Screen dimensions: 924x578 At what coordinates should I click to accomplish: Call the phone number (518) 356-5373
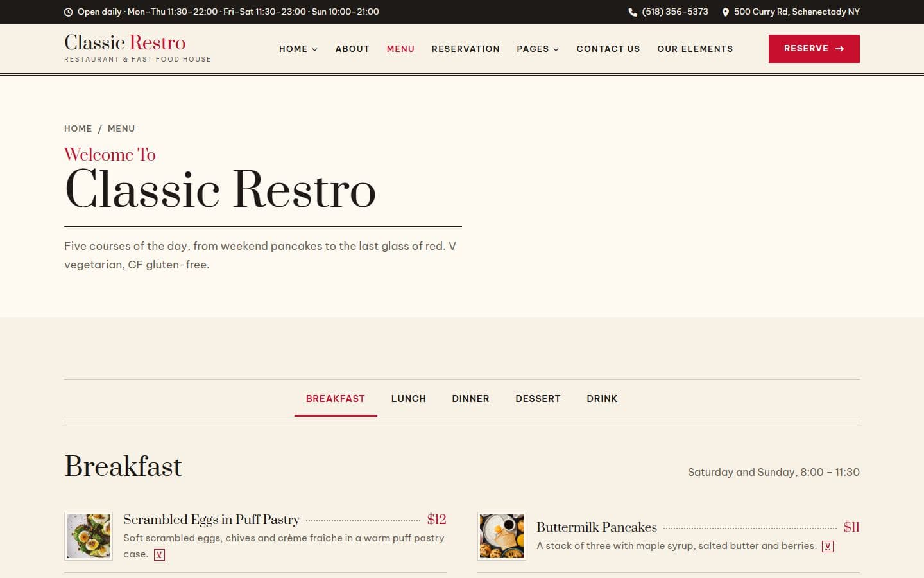675,12
